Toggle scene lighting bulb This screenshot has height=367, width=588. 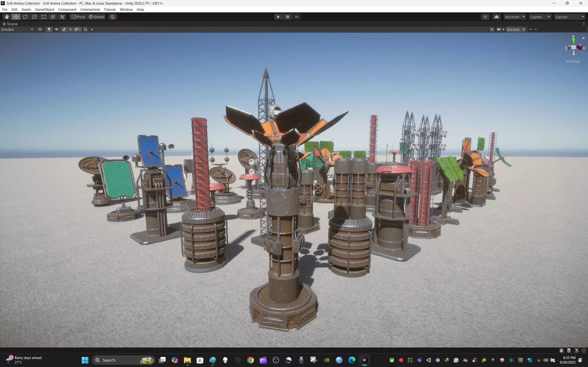coord(49,29)
